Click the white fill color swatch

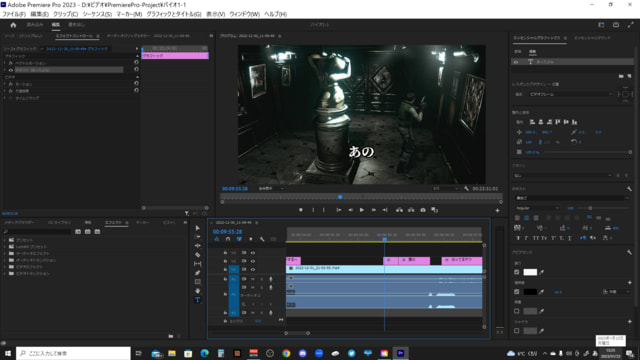530,272
